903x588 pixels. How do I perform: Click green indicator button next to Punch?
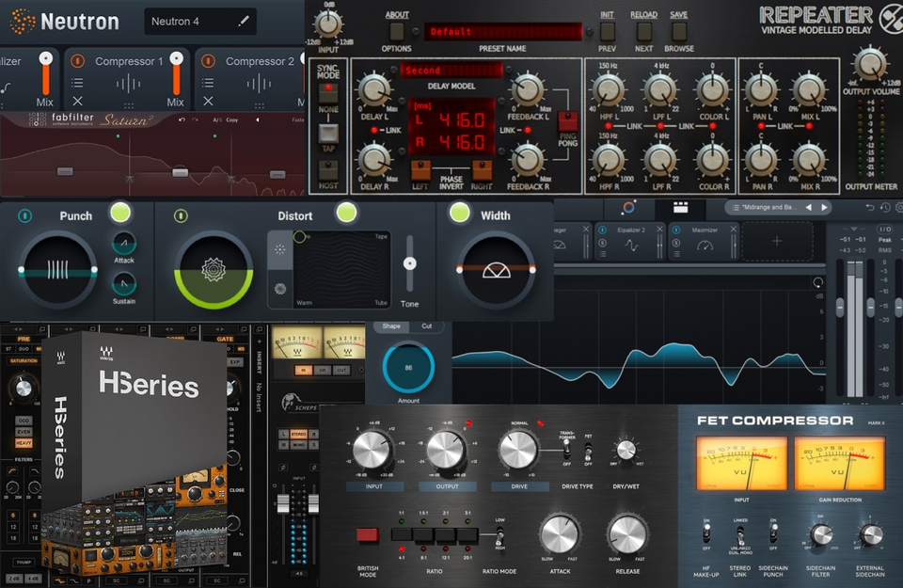click(120, 213)
